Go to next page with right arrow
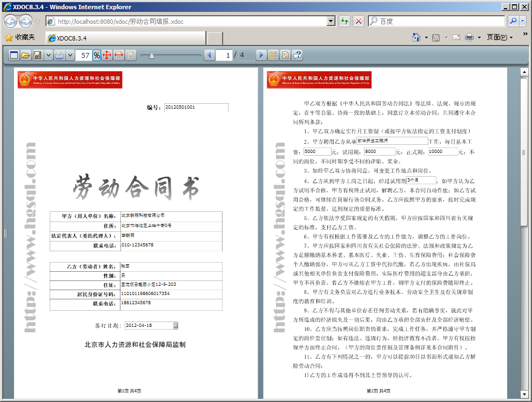Screen dimensions: 532x402 [261, 55]
